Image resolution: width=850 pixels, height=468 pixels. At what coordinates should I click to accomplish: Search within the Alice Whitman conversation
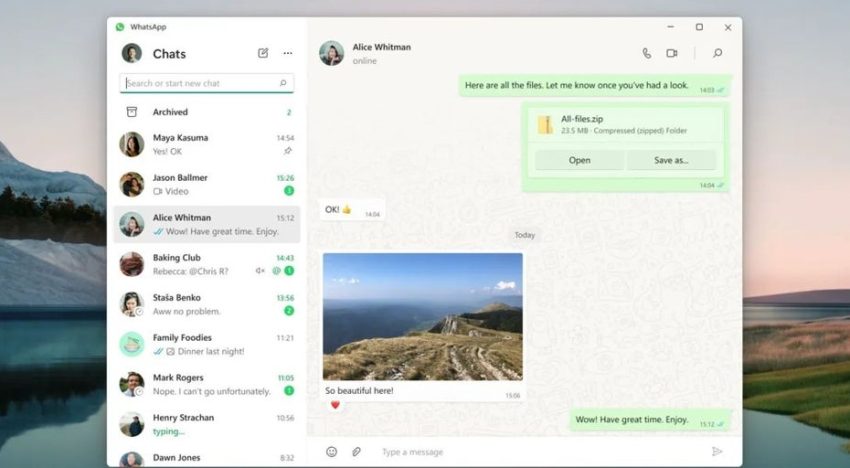pyautogui.click(x=717, y=53)
